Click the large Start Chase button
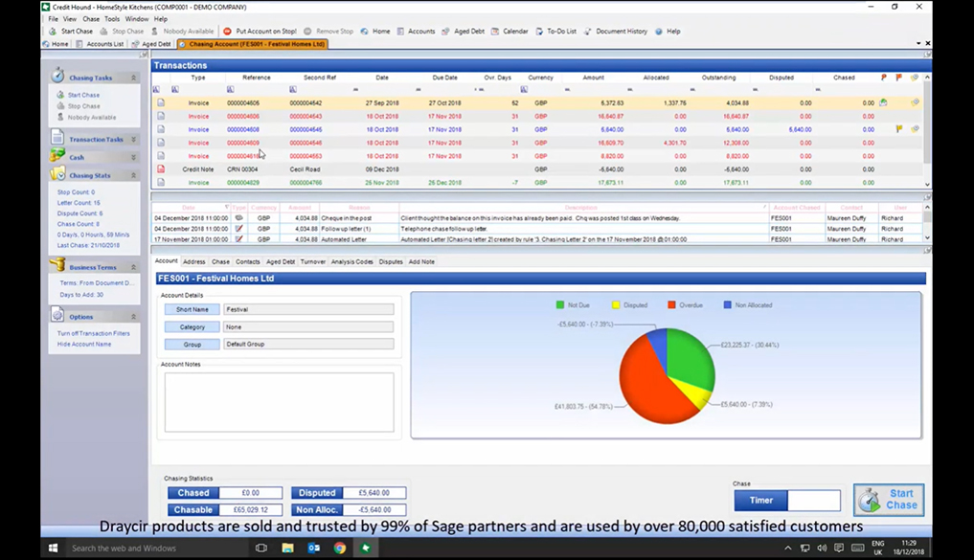The image size is (974, 560). (889, 500)
